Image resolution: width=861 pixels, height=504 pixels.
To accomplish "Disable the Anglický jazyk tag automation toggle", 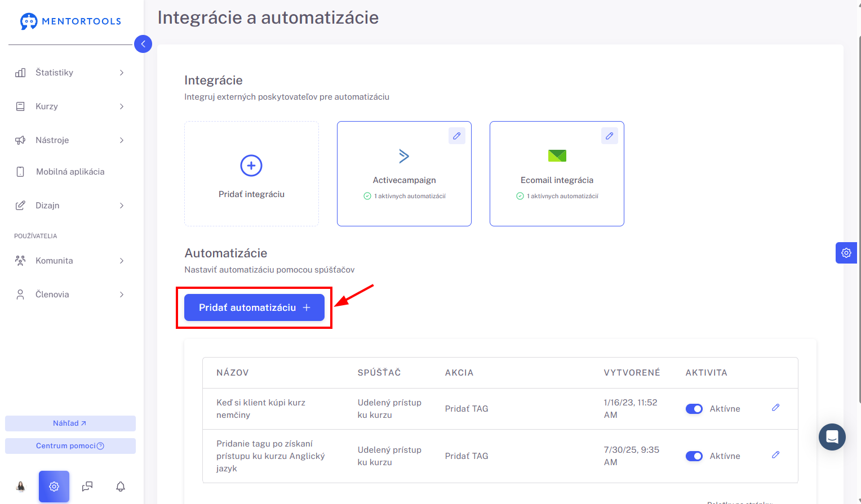I will coord(694,456).
